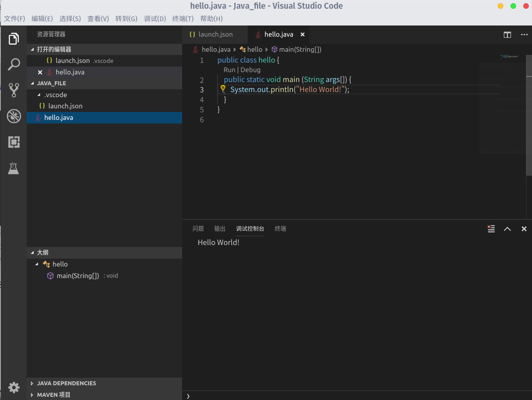Select the hello.java editor tab

(279, 35)
